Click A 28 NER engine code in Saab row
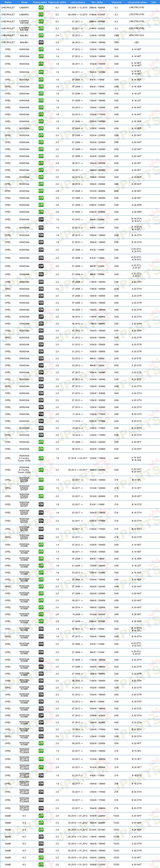This screenshot has height=868, width=160. pyautogui.click(x=137, y=830)
